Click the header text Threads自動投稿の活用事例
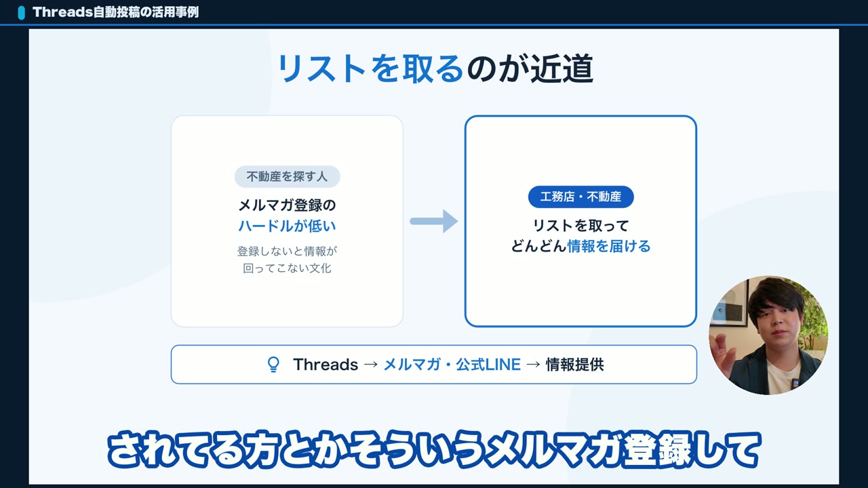This screenshot has height=488, width=868. [x=116, y=12]
